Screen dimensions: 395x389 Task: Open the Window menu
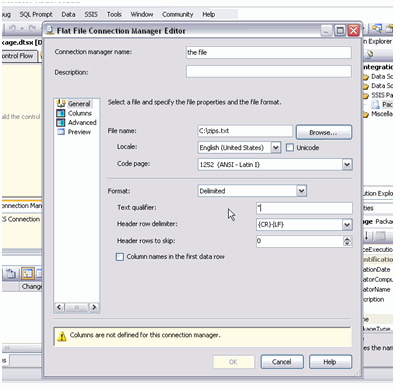142,14
